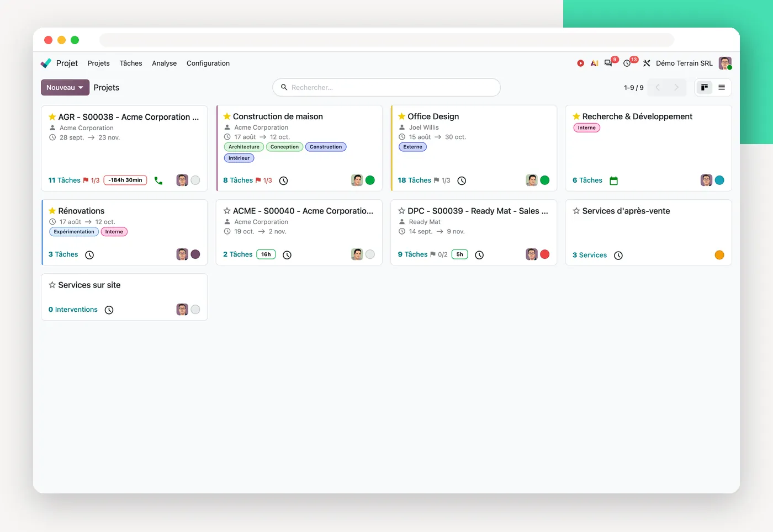This screenshot has height=532, width=773.
Task: Open the messages icon with badge 9
Action: pos(608,63)
